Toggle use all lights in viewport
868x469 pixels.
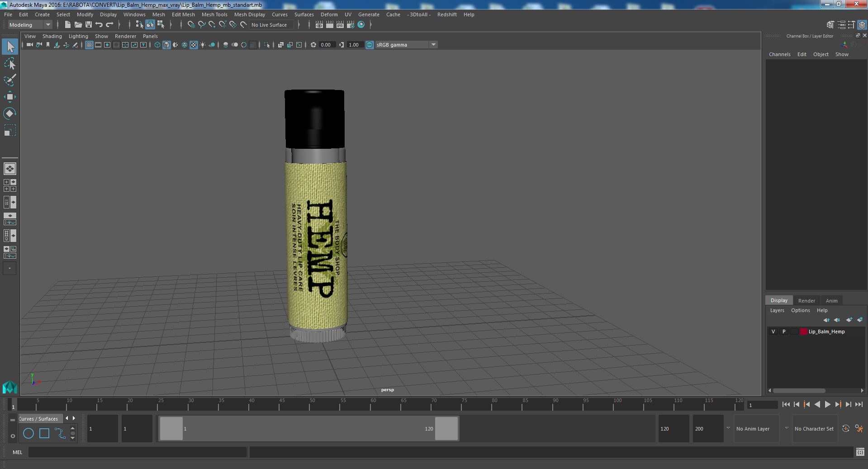point(203,45)
